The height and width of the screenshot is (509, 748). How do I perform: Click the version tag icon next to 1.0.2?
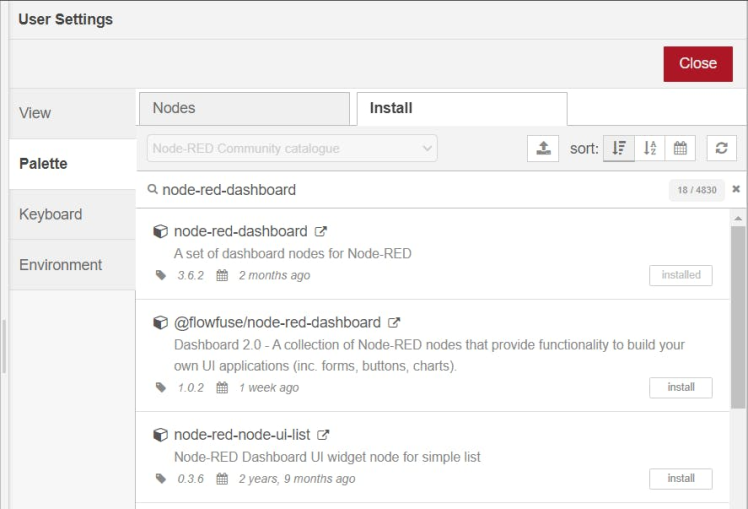point(161,388)
